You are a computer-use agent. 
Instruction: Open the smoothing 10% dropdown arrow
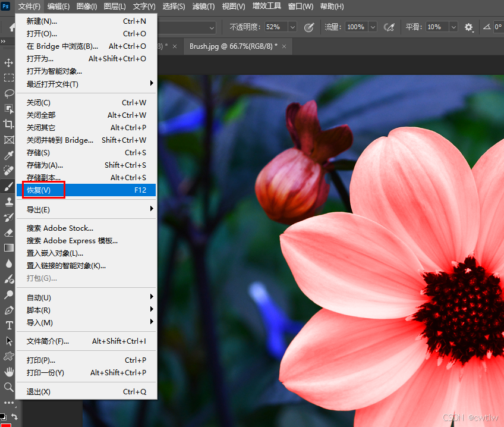[453, 27]
